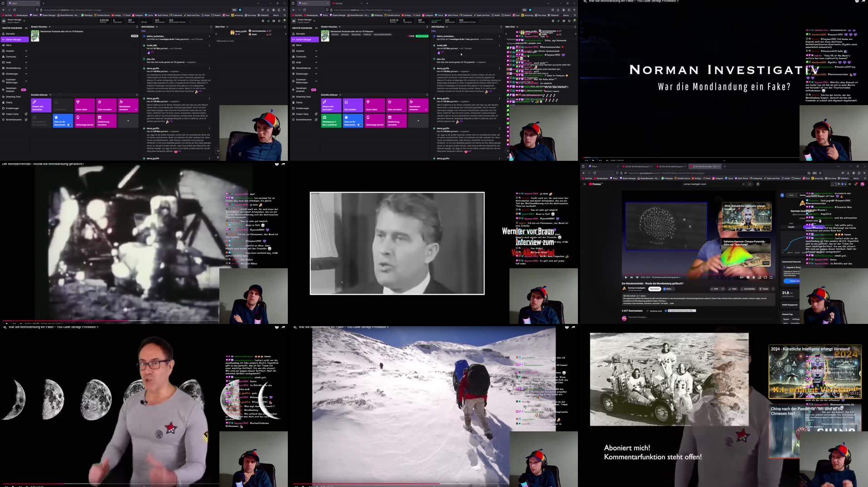Click Gemeinsam streamen tile in live dashboard
868x487 pixels.
click(x=418, y=105)
